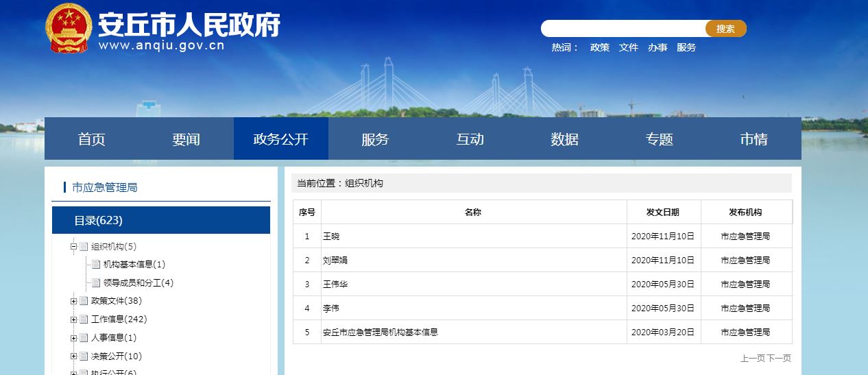Click the document icon beside 决策公开(10)

coord(84,356)
